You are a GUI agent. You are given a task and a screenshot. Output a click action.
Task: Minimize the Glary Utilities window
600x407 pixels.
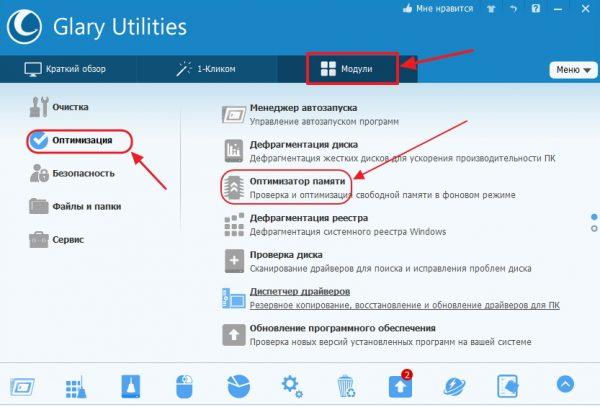558,9
